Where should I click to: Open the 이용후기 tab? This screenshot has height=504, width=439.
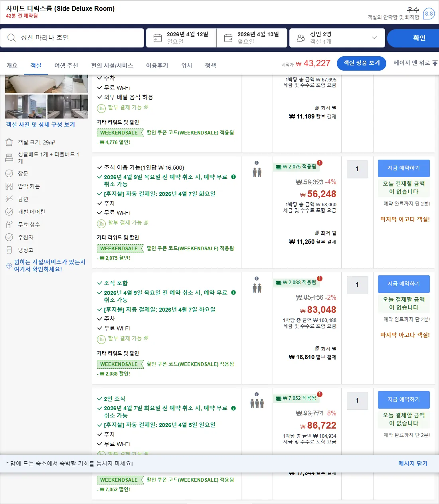(157, 65)
